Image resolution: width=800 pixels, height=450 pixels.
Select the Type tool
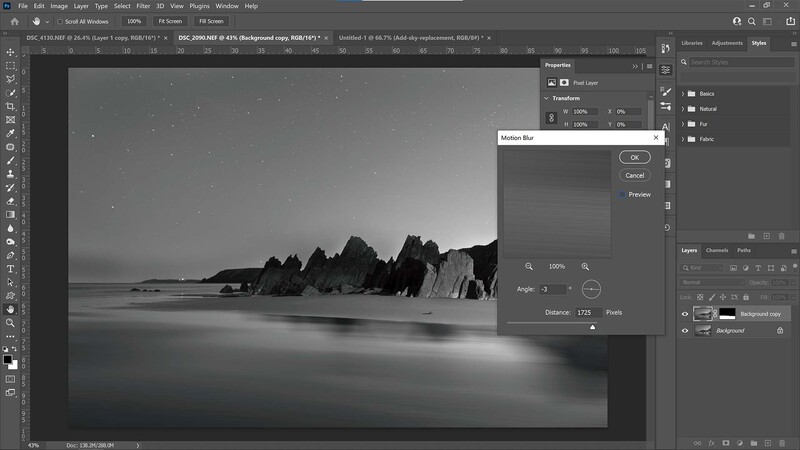10,269
